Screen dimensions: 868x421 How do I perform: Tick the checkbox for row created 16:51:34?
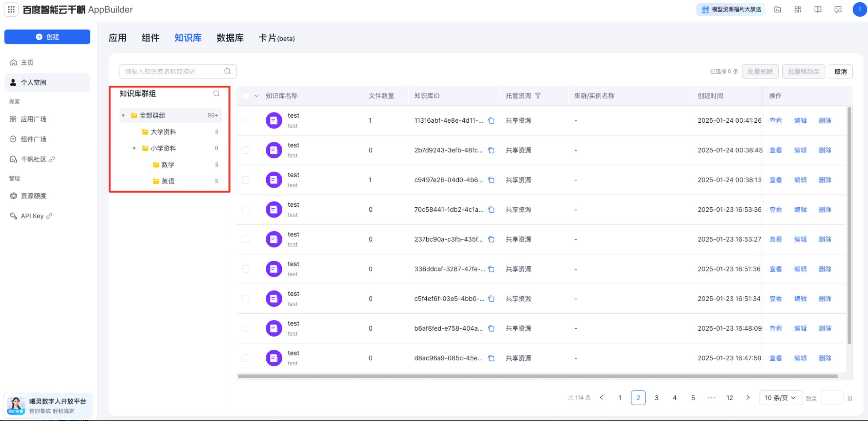pyautogui.click(x=246, y=298)
